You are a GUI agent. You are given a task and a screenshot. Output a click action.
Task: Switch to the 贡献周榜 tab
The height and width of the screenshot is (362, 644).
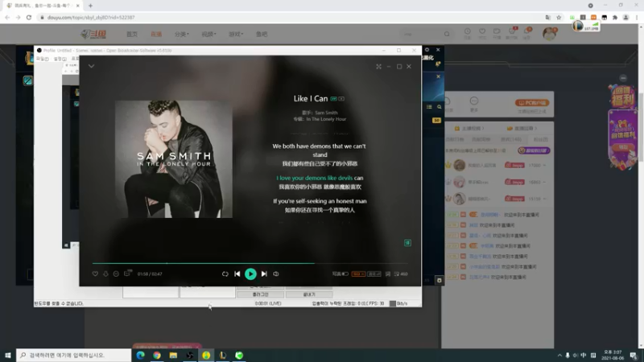pyautogui.click(x=481, y=139)
